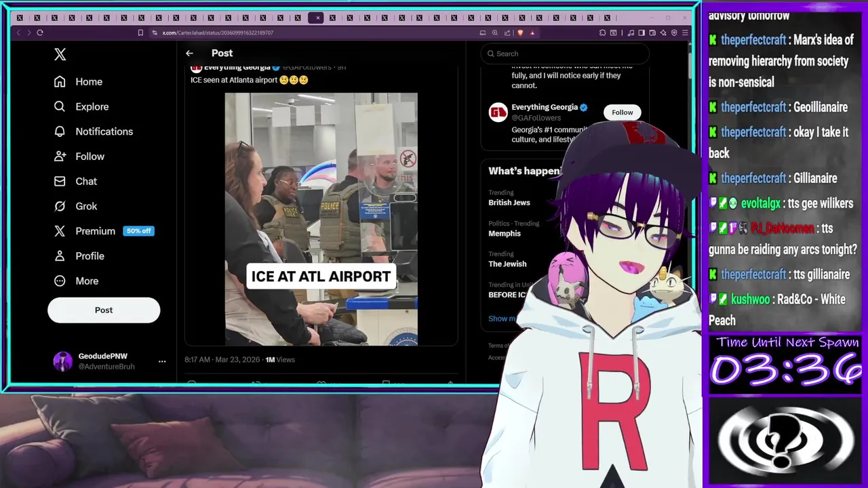Open the three-dot menu beside GeodudePNW

(162, 361)
